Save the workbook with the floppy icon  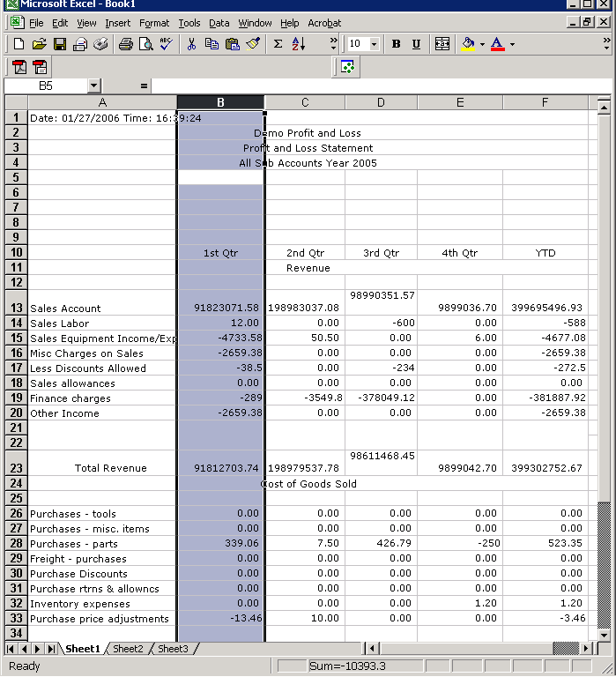pyautogui.click(x=60, y=44)
